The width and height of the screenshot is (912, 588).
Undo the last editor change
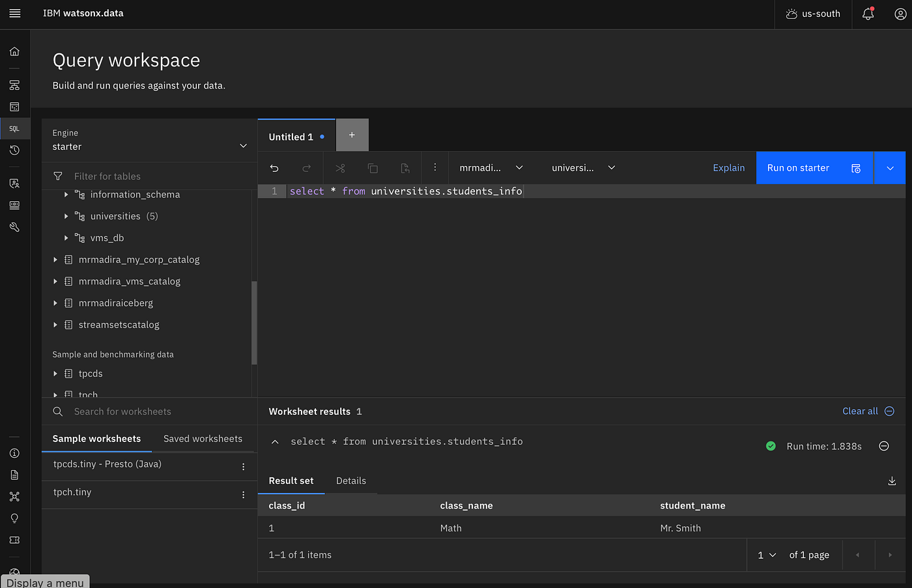pyautogui.click(x=274, y=168)
